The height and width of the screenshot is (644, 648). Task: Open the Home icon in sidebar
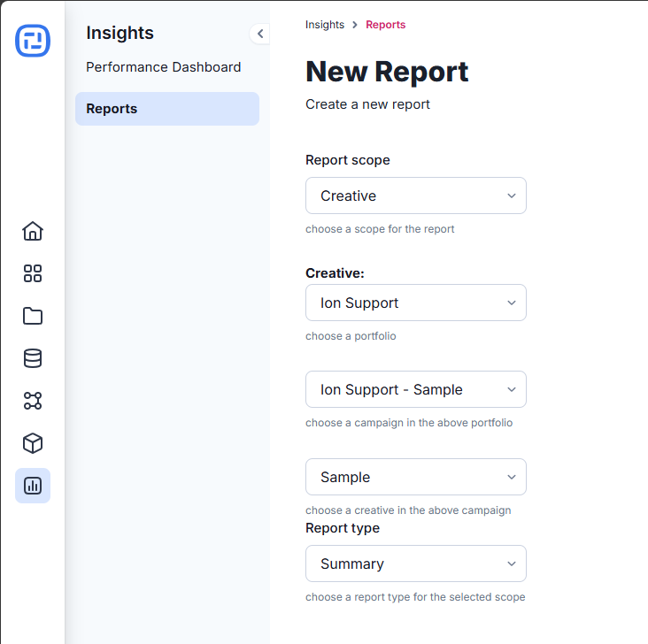pos(33,231)
